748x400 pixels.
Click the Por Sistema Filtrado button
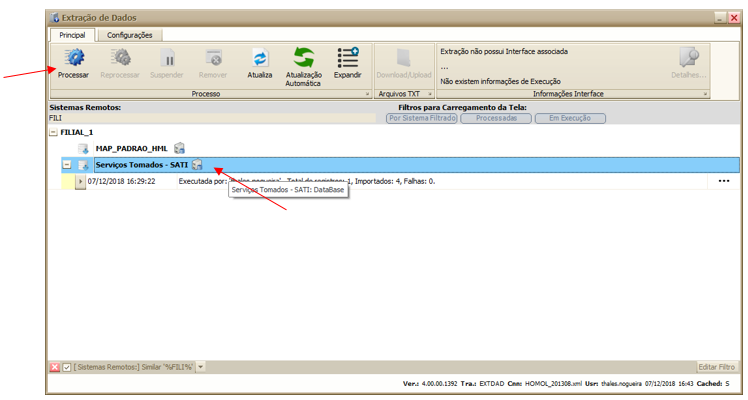pos(422,118)
